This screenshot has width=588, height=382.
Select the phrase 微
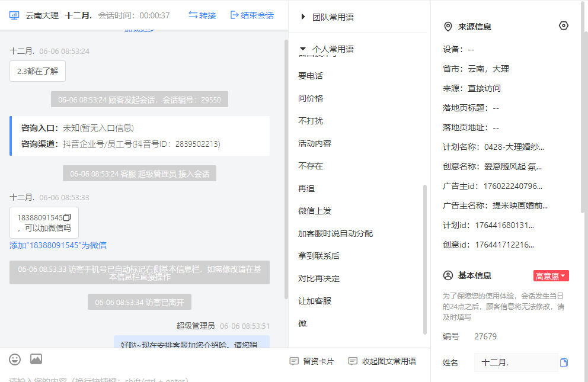pos(302,323)
